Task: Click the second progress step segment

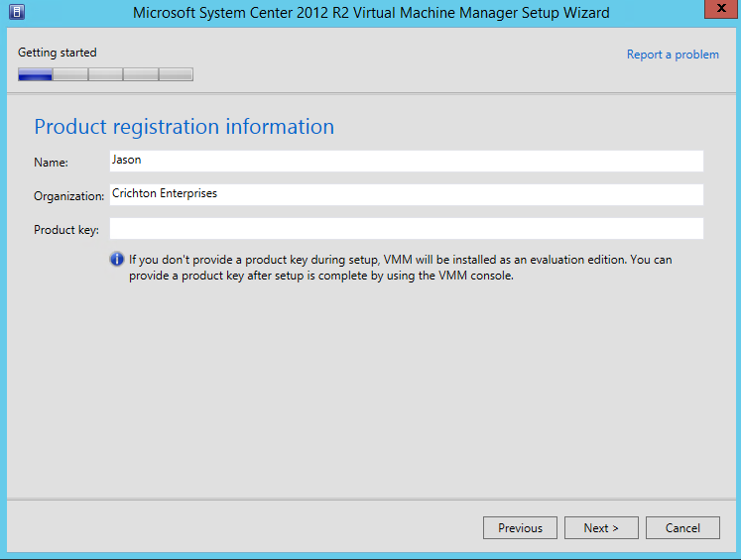Action: 70,74
